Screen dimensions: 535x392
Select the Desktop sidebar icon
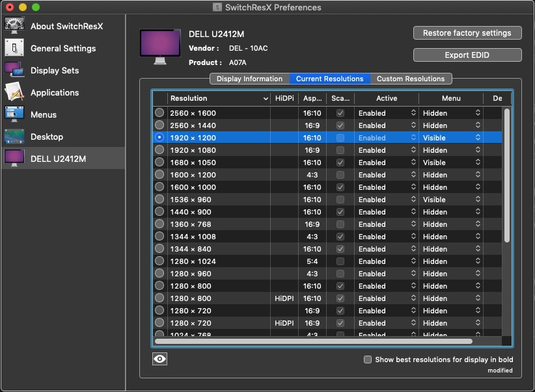coord(14,137)
